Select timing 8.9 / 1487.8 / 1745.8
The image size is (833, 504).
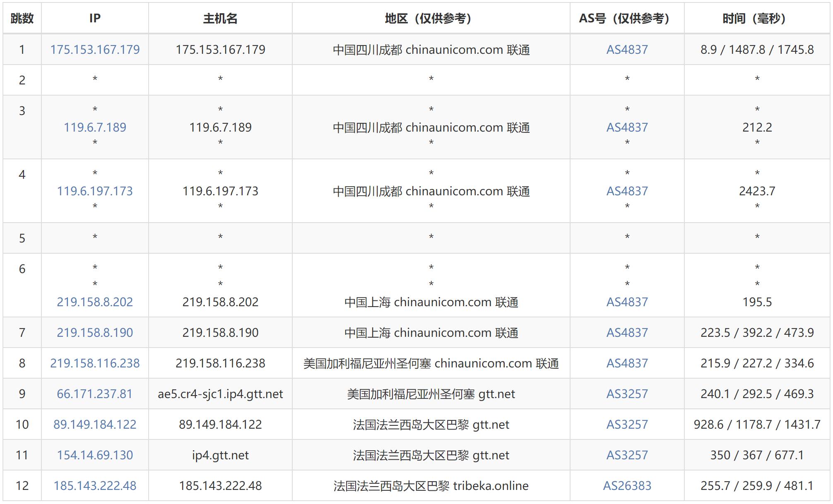pos(757,50)
